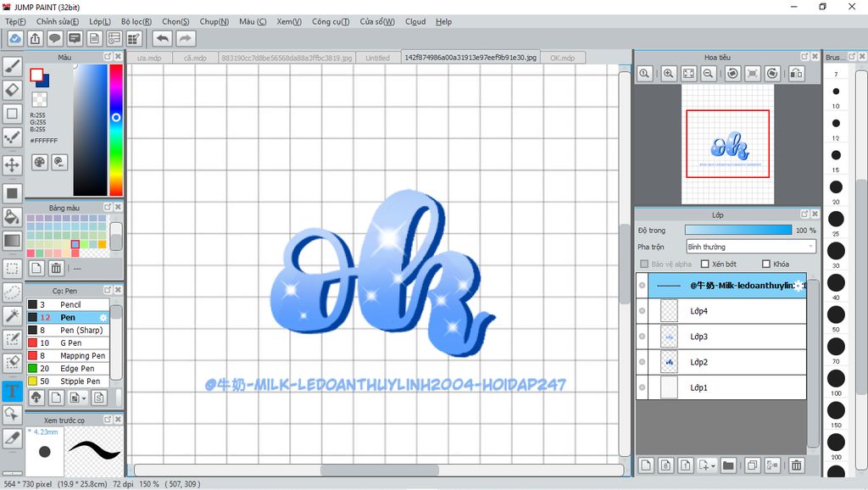Rotate canvas left in navigator

coord(732,74)
